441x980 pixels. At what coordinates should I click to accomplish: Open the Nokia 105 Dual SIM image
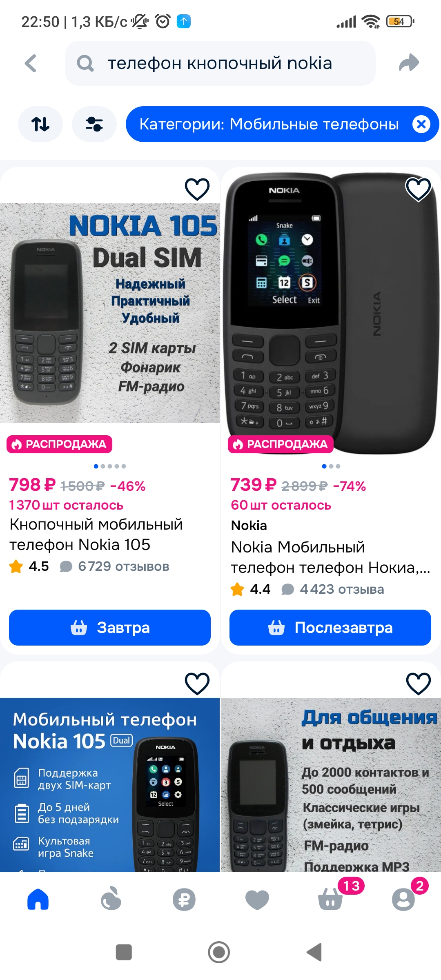click(x=110, y=313)
